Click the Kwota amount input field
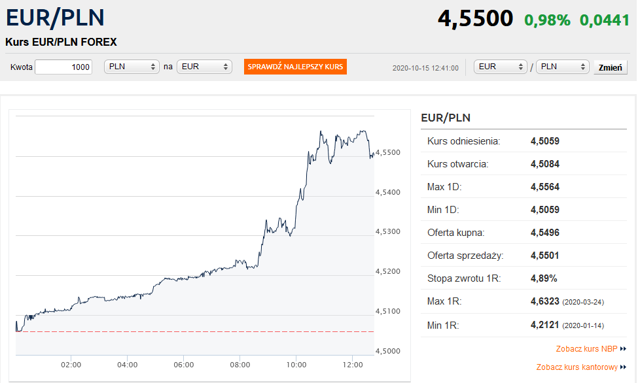This screenshot has width=640, height=383. [63, 67]
